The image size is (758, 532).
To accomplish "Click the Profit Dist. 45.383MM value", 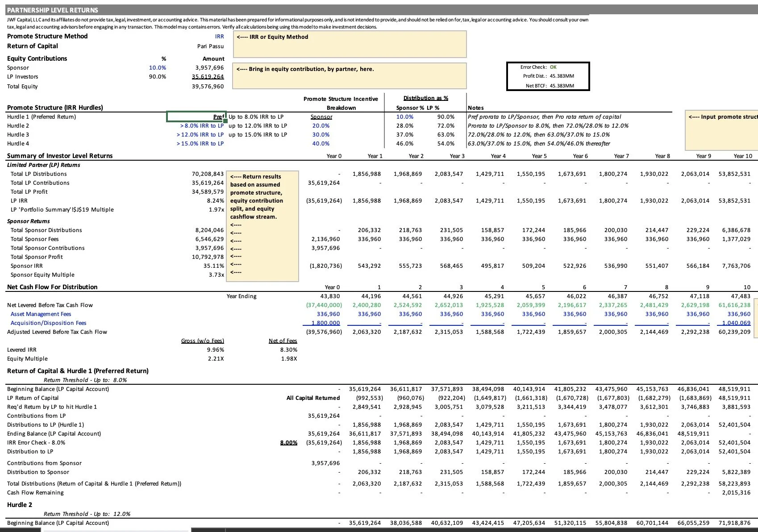I will tap(562, 76).
